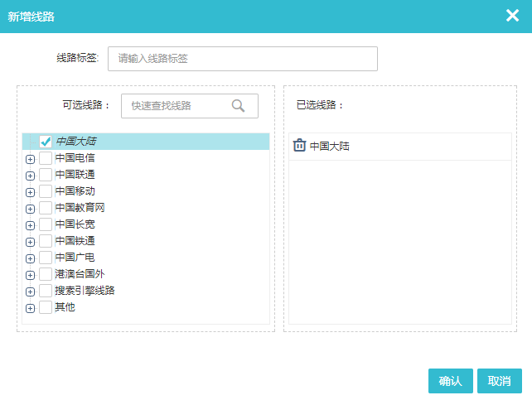Expand the 港澳台国外 tree node

(x=30, y=275)
